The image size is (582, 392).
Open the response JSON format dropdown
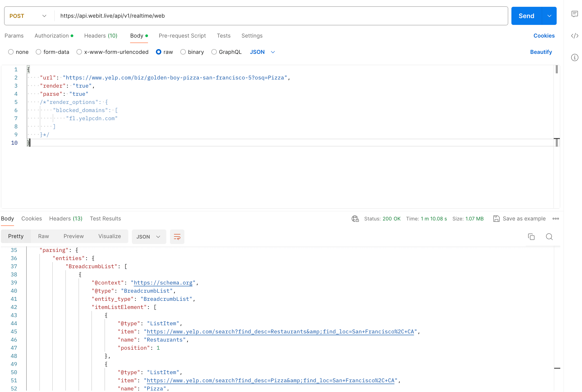148,237
